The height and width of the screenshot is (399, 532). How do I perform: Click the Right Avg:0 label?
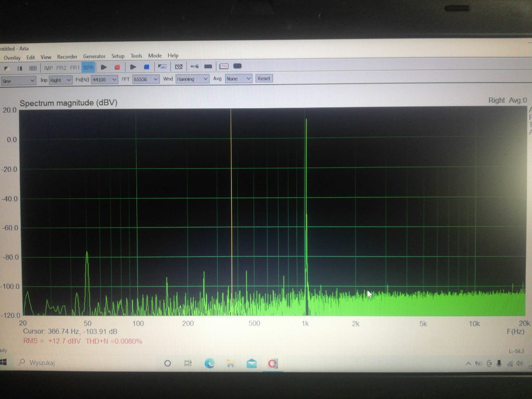[x=508, y=100]
